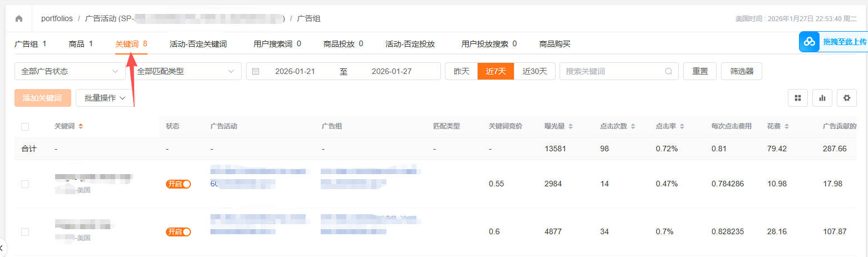The width and height of the screenshot is (868, 257).
Task: Turn off the second keyword's 开启 switch
Action: click(178, 232)
